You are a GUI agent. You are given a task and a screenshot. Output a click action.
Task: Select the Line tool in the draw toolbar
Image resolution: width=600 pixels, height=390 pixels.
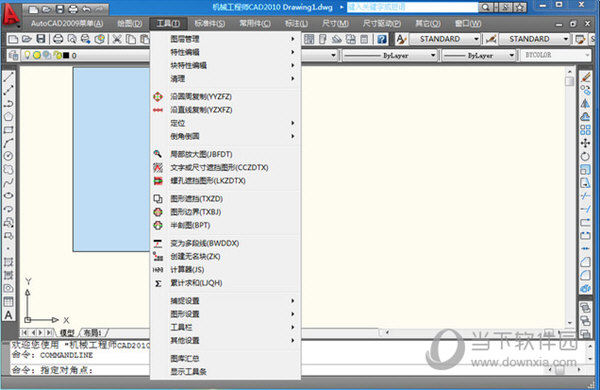click(x=8, y=77)
